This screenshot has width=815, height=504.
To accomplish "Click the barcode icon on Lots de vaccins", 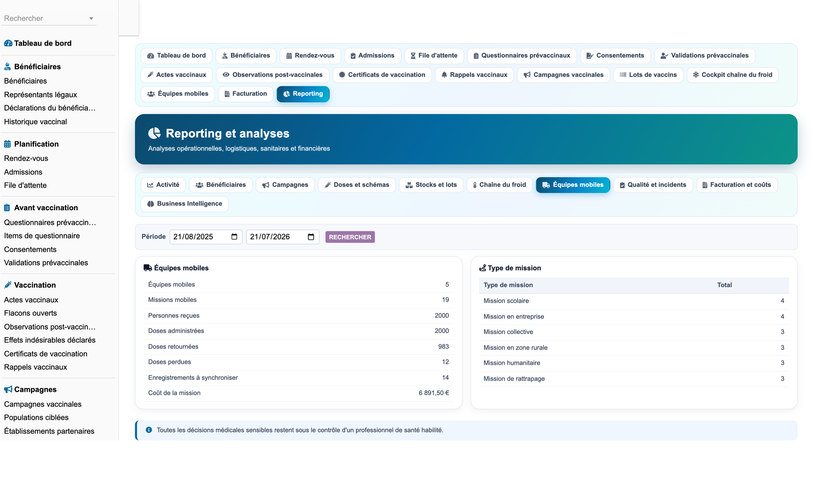I will tap(623, 75).
